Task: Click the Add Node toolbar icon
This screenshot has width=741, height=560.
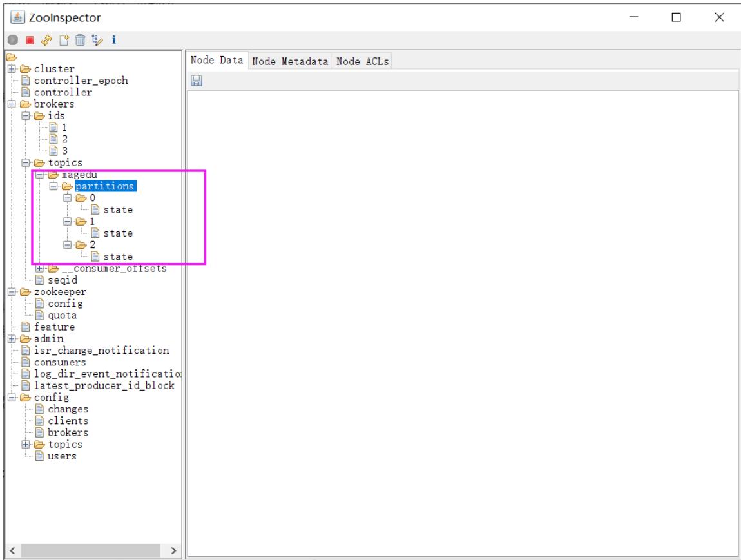Action: tap(64, 40)
